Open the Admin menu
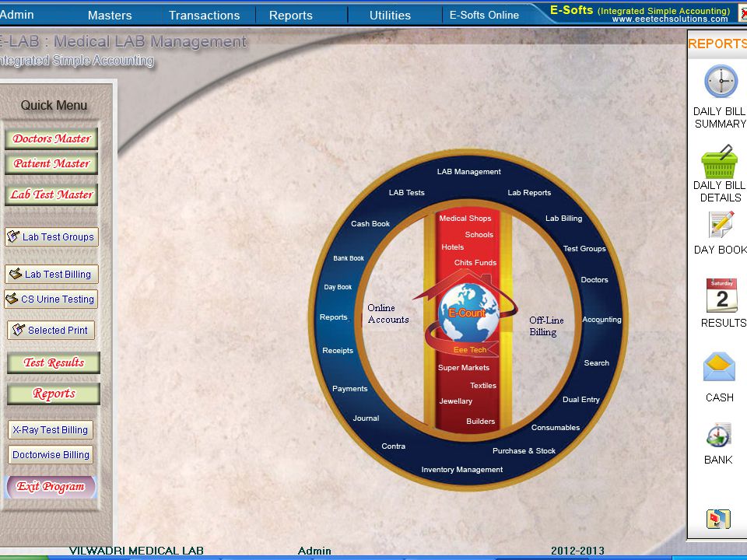The width and height of the screenshot is (747, 560). (16, 15)
